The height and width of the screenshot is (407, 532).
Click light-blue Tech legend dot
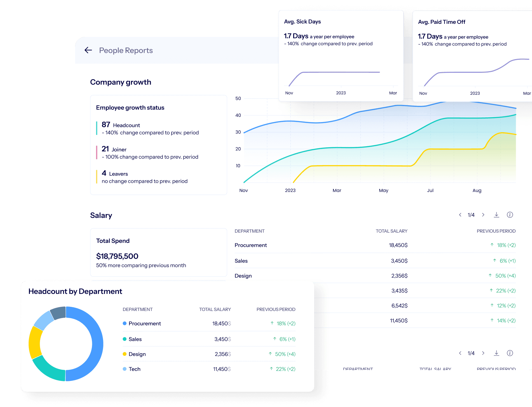click(125, 369)
